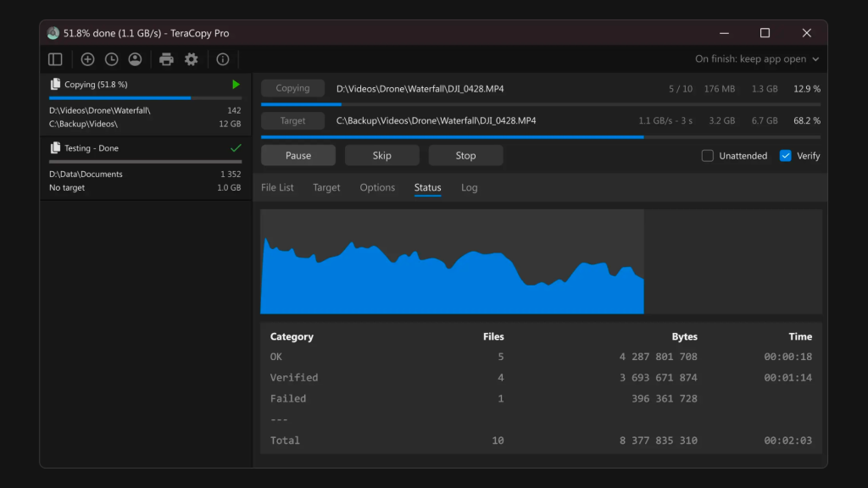The width and height of the screenshot is (868, 488).
Task: Click the TeraCopy app icon in title bar
Action: pos(53,33)
